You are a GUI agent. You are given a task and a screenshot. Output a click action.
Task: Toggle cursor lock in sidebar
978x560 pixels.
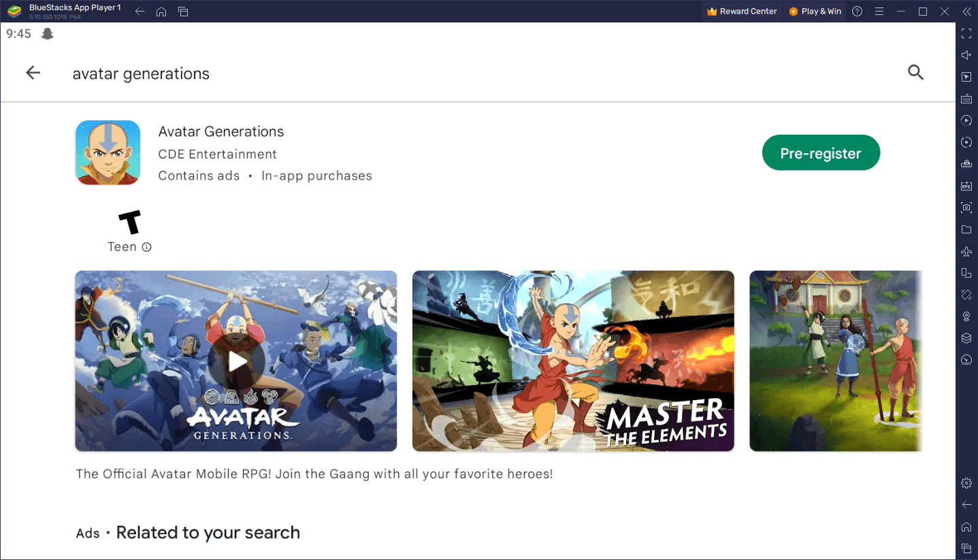pyautogui.click(x=966, y=77)
